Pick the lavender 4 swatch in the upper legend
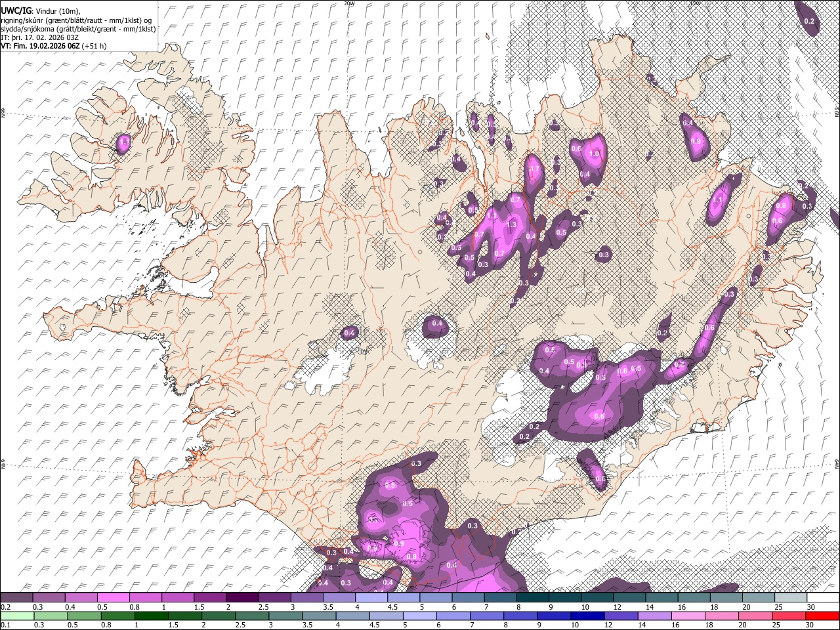The height and width of the screenshot is (630, 840). (371, 597)
